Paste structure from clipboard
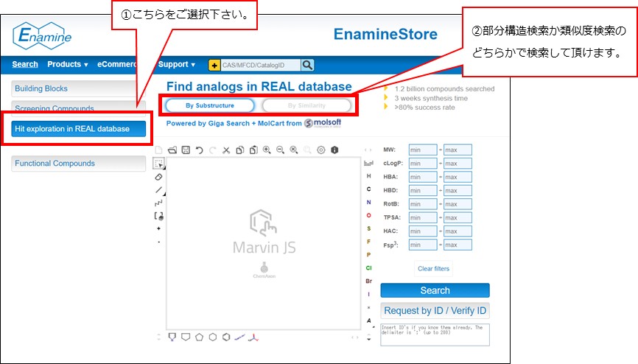The width and height of the screenshot is (638, 364). (x=253, y=150)
